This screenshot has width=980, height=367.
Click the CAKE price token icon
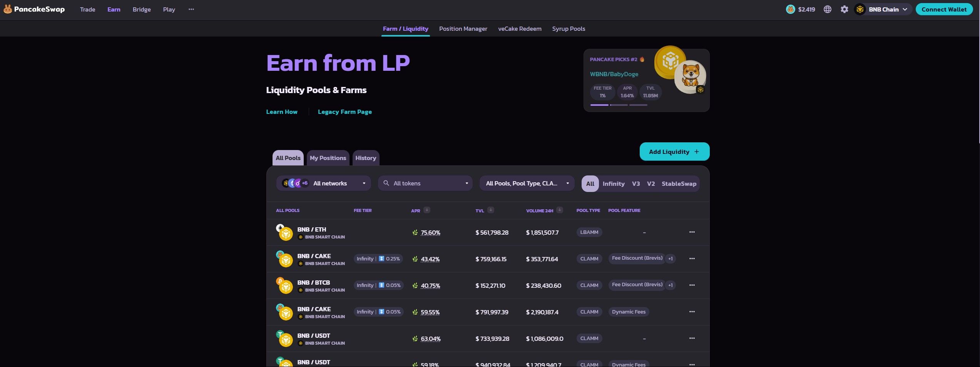tap(790, 9)
